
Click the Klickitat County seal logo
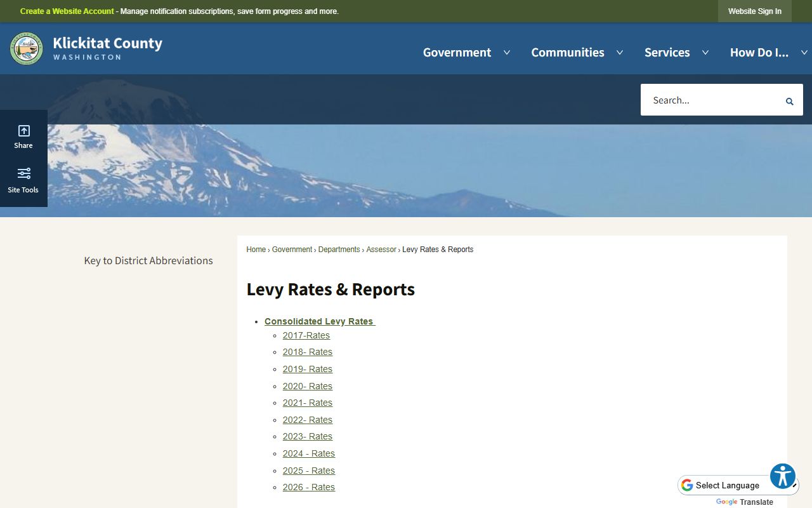click(27, 49)
